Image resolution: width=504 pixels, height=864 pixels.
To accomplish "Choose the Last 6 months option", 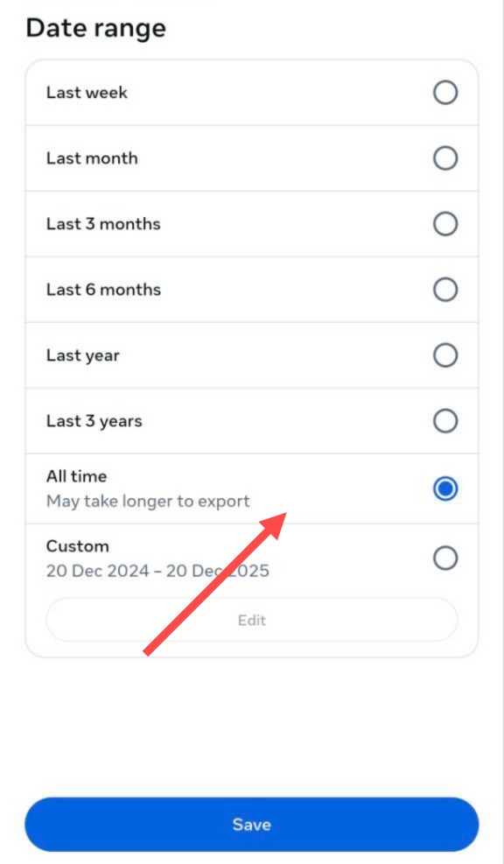I will [x=446, y=289].
